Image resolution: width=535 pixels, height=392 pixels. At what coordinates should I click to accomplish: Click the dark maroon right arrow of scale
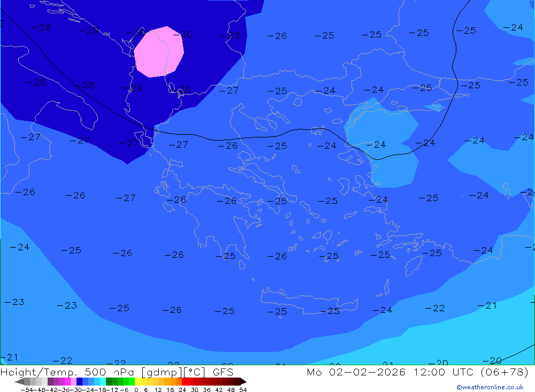click(243, 382)
